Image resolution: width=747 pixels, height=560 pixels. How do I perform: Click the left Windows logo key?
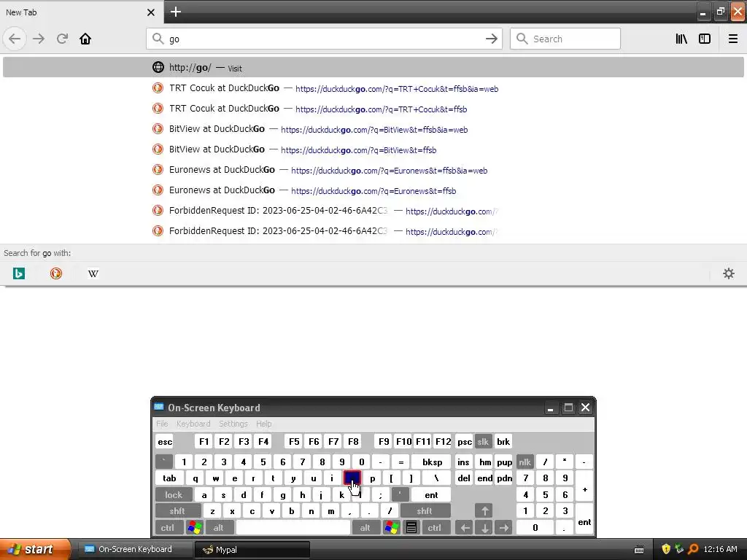tap(195, 528)
